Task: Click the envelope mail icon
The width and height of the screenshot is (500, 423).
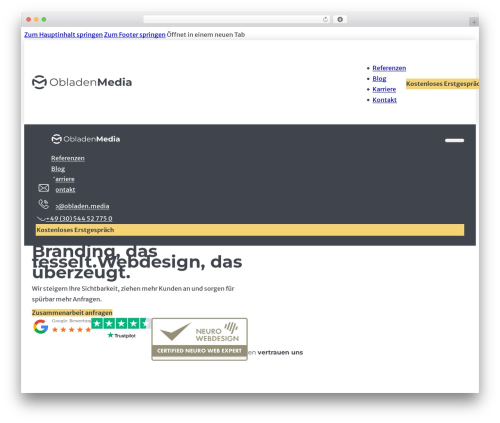Action: coord(43,188)
